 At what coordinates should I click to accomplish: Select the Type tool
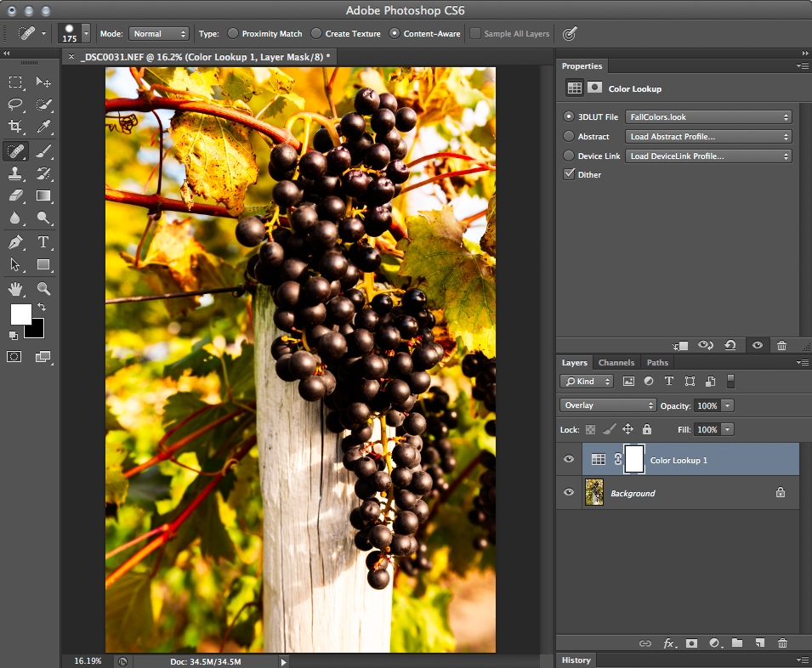coord(44,242)
